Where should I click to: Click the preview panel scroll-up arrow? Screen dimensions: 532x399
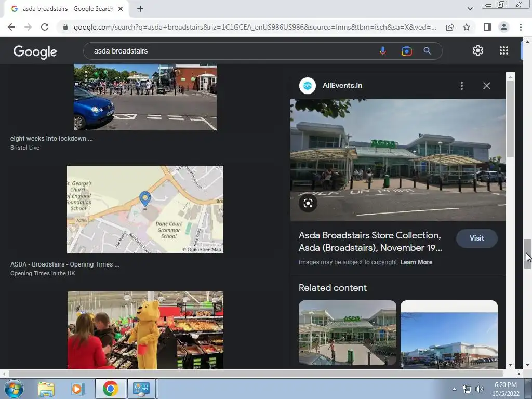tap(510, 77)
